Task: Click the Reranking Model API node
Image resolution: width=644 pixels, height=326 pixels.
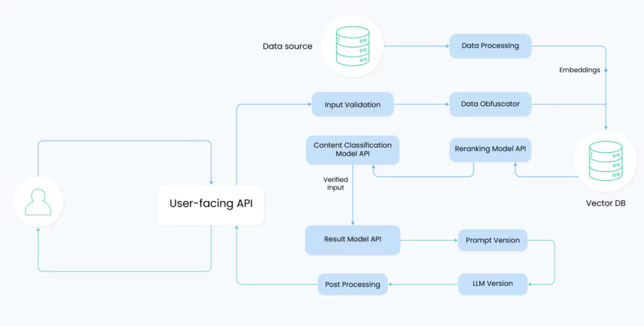Action: (x=490, y=149)
